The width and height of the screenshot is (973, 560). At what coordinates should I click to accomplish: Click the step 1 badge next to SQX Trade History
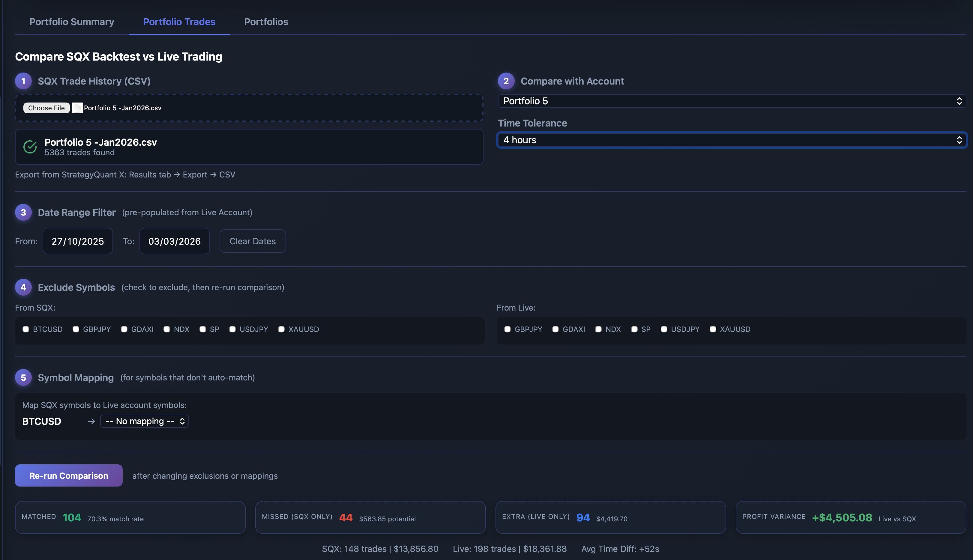(23, 81)
